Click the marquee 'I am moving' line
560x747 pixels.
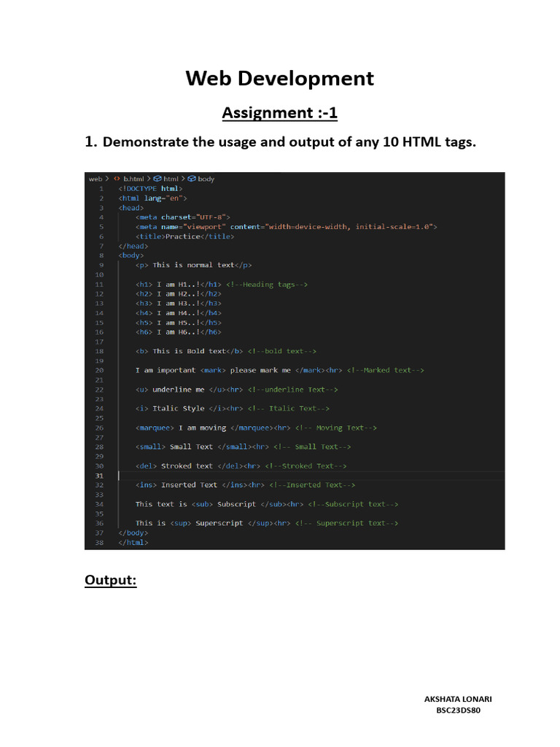point(213,427)
